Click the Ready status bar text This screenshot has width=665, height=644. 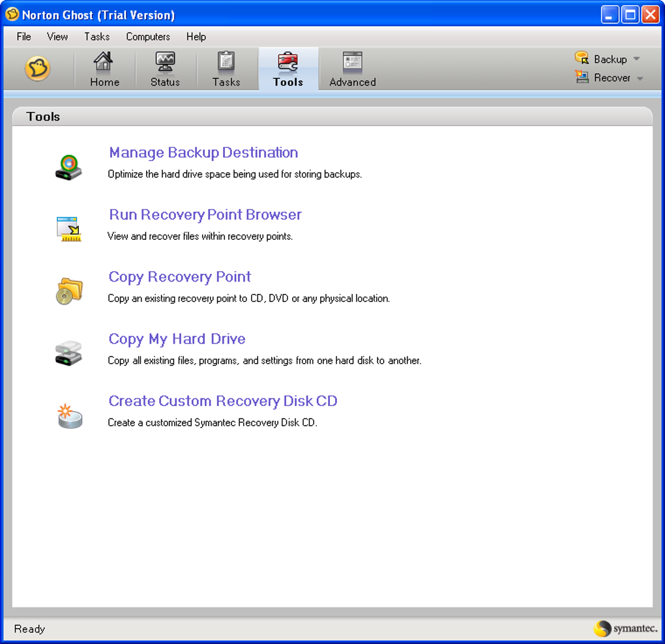click(30, 629)
